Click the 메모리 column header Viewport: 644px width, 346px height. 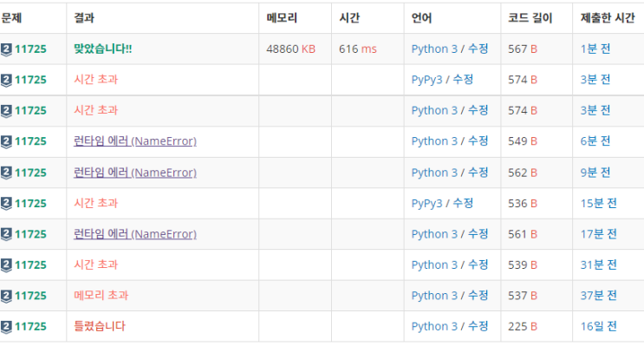282,18
